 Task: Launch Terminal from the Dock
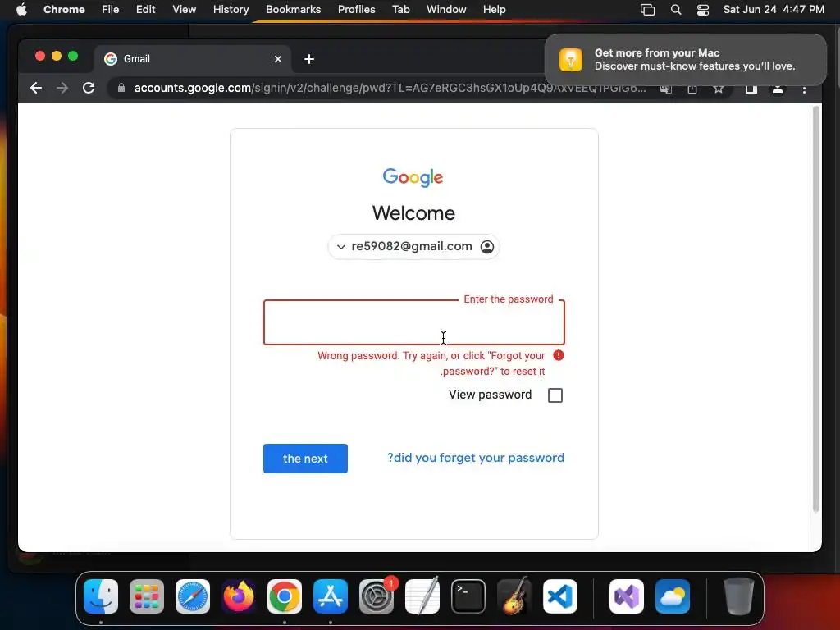click(468, 596)
